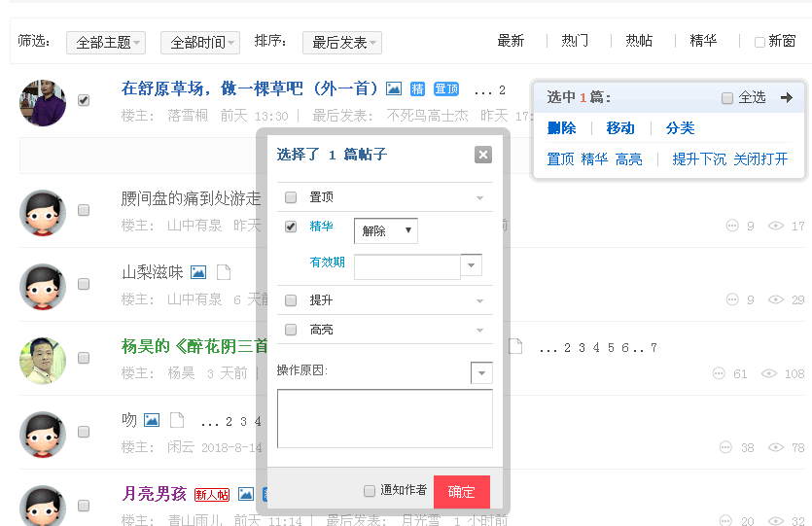812x526 pixels.
Task: Open the 有效期 date dropdown arrow
Action: [x=472, y=265]
